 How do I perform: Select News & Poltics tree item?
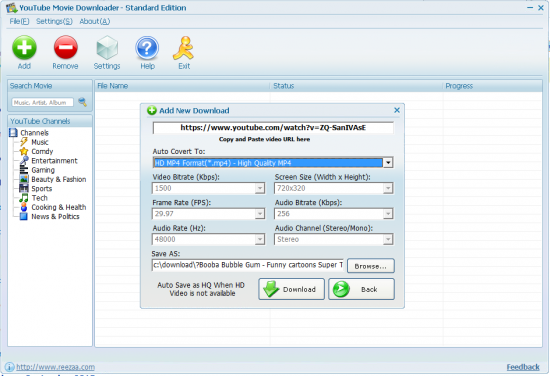tap(55, 216)
